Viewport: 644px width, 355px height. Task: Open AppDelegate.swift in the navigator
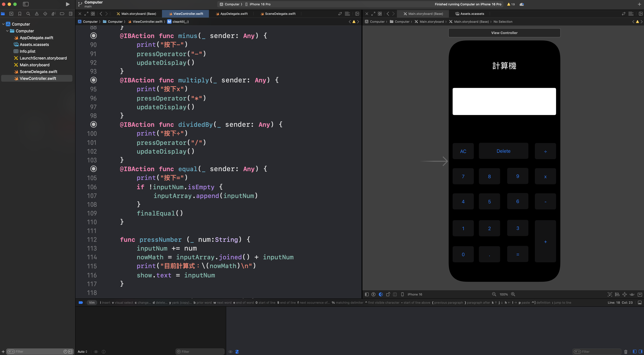[x=36, y=38]
